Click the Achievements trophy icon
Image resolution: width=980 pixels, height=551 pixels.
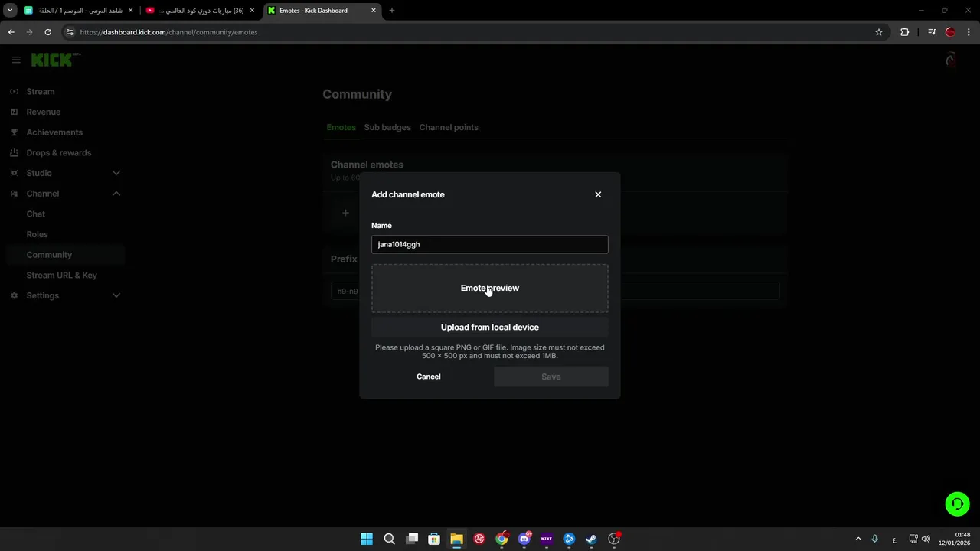14,132
